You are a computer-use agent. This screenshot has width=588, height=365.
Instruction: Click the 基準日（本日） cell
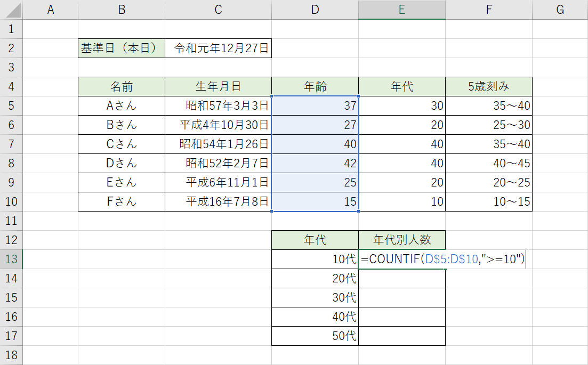[122, 48]
